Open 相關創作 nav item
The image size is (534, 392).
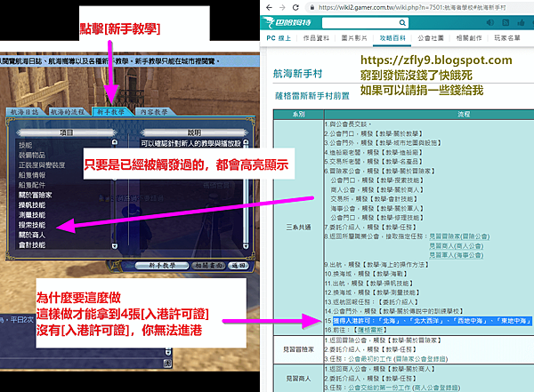coord(469,38)
